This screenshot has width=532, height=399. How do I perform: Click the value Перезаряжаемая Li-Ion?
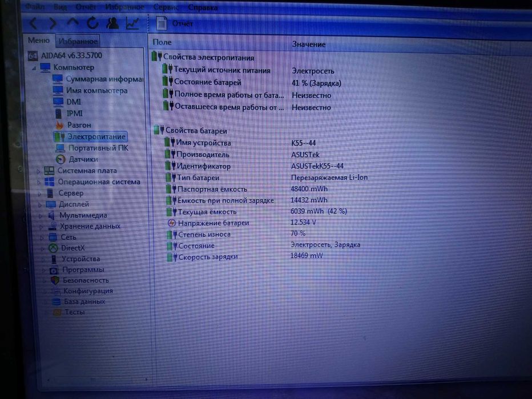point(329,178)
